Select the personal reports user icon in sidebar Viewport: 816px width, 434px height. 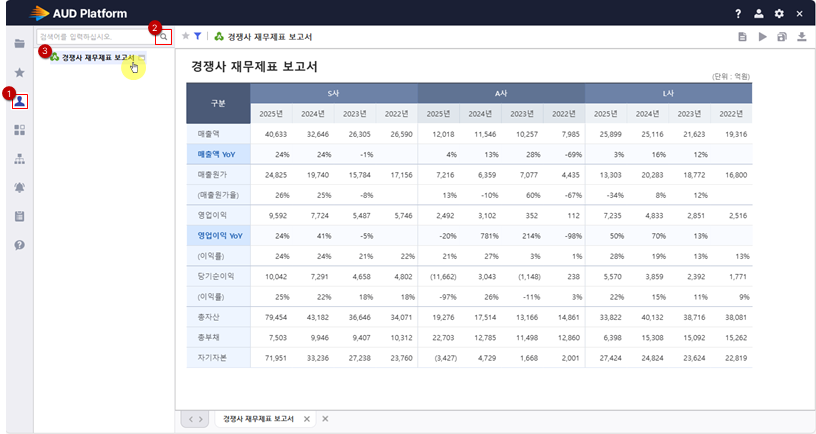20,101
